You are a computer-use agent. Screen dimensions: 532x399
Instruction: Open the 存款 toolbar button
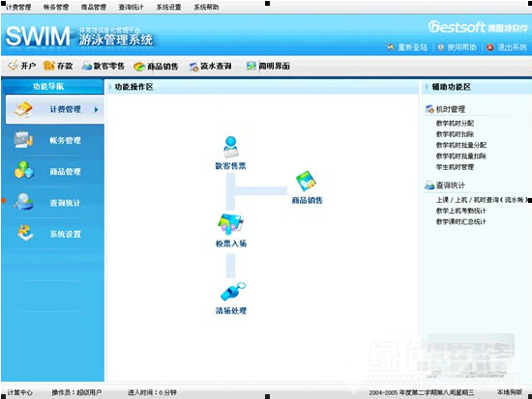tap(58, 66)
